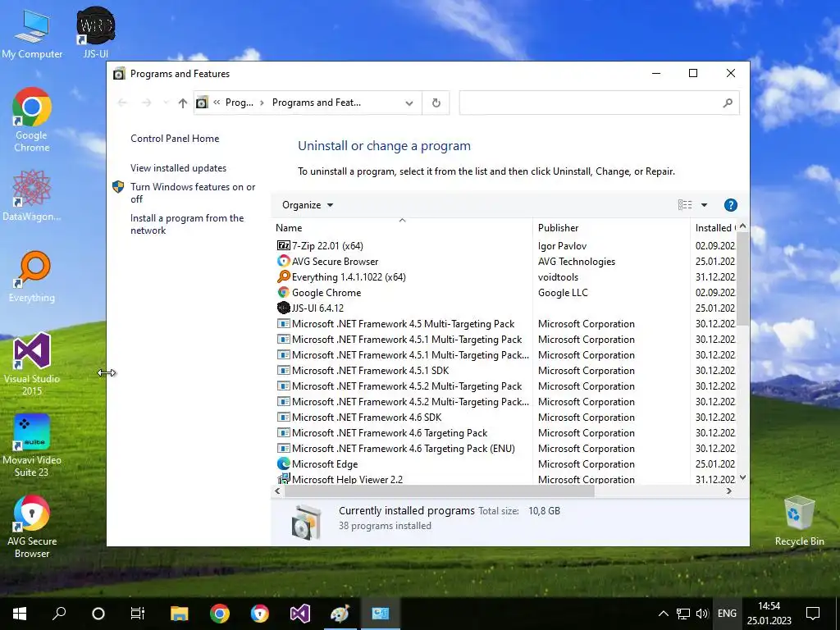Click Install a program from the network

(187, 225)
